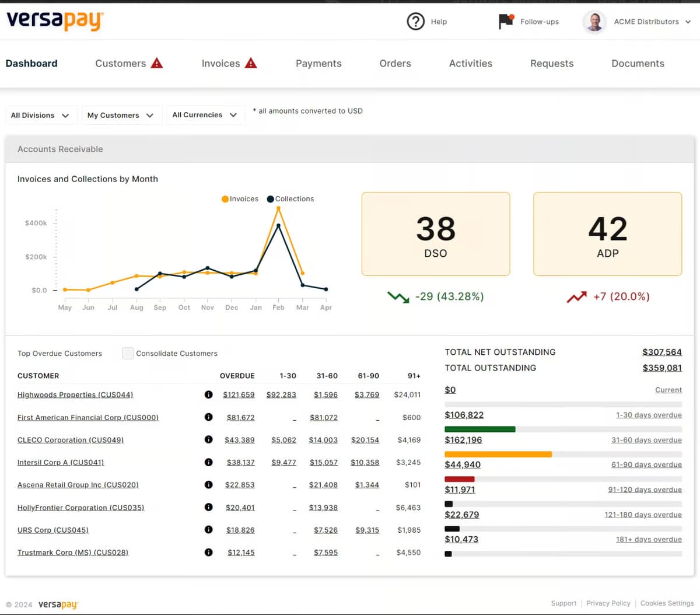700x615 pixels.
Task: Open info icon for Intersil Corp A
Action: tap(209, 462)
